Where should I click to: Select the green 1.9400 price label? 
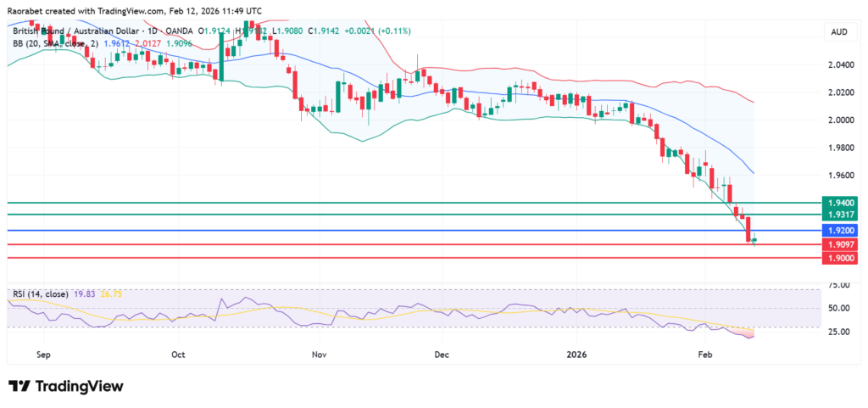(x=839, y=203)
